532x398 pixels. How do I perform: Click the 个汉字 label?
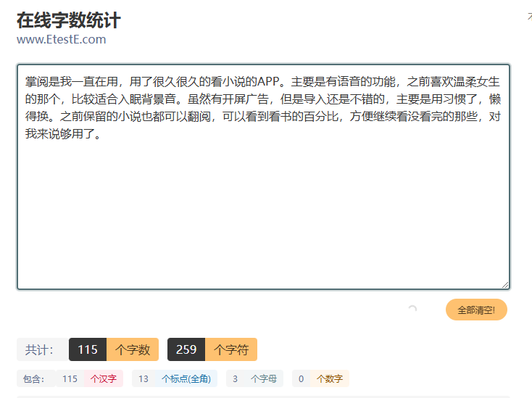coord(104,378)
